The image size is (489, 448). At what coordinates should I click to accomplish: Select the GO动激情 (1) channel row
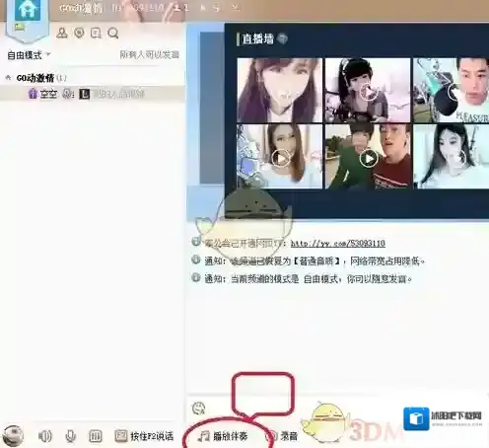pyautogui.click(x=92, y=78)
